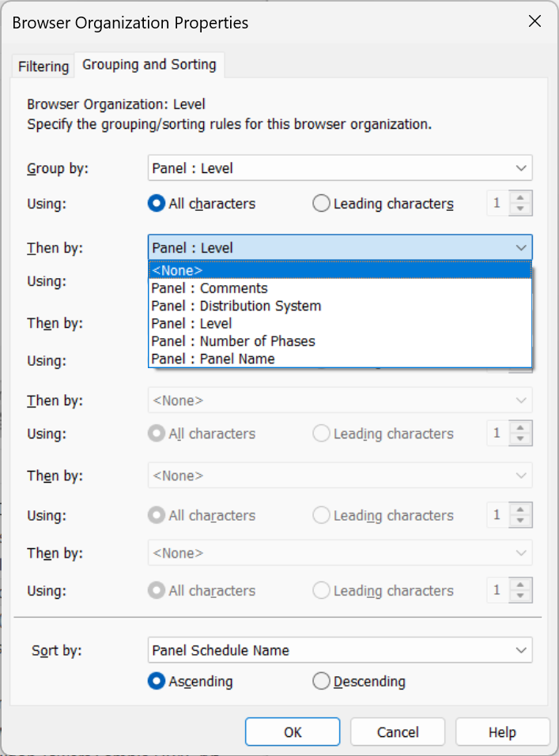Choose Panel : Comments option
This screenshot has width=559, height=756.
(x=210, y=288)
